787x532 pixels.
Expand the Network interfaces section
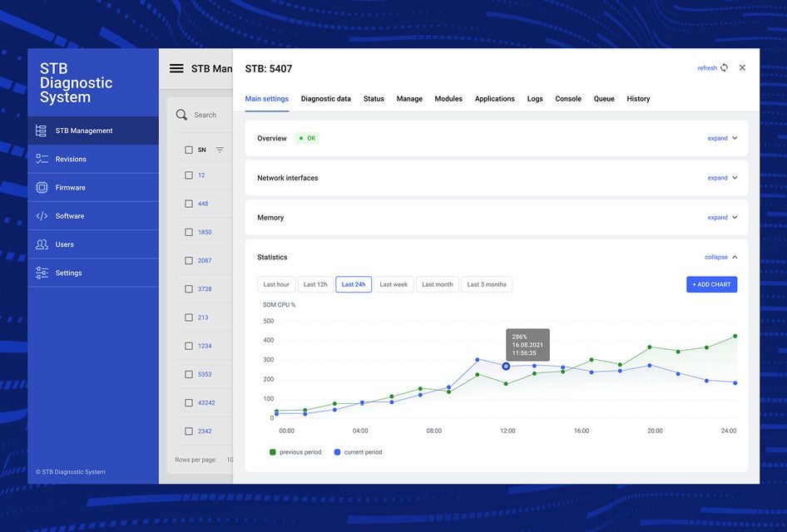722,178
